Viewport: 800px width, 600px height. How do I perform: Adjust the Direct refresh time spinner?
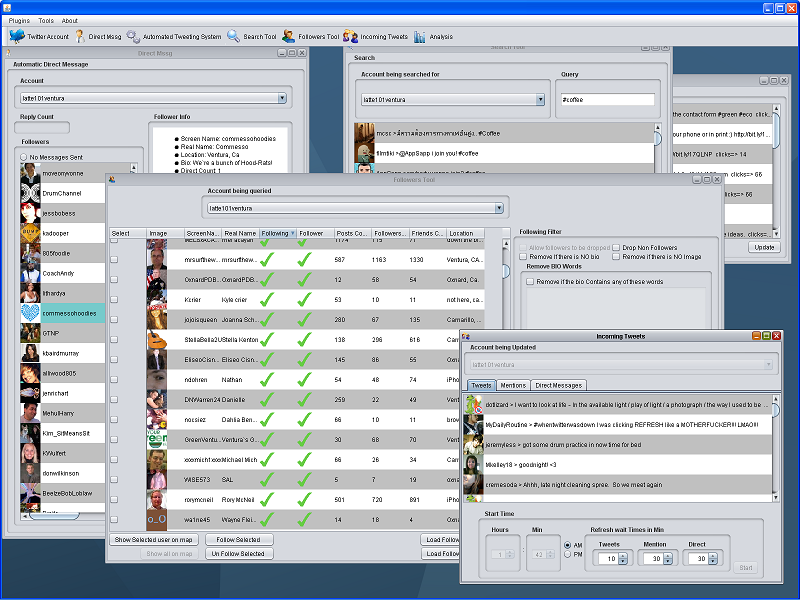click(713, 559)
